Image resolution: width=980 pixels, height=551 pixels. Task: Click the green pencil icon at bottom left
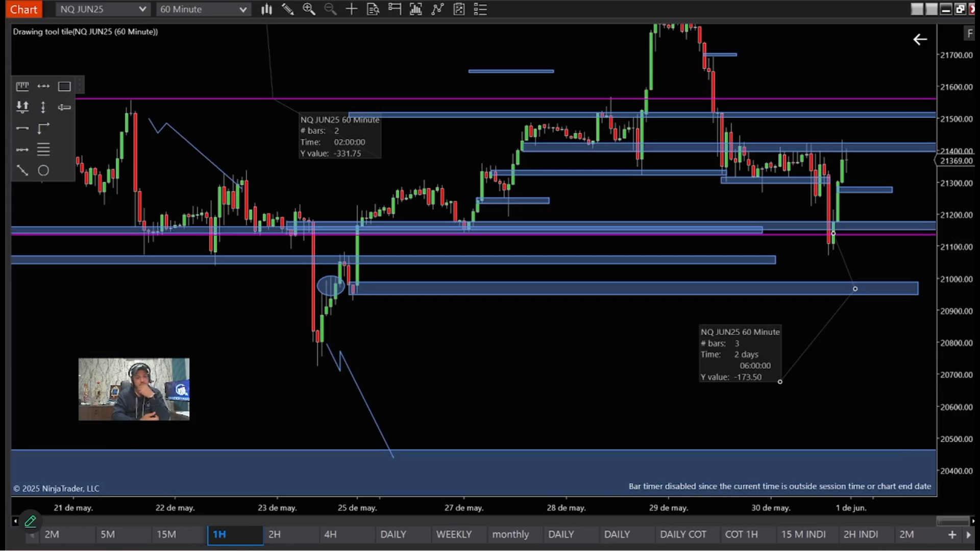(31, 521)
